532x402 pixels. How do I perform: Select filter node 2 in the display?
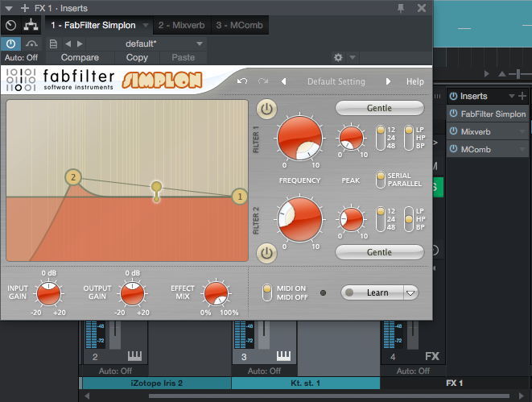click(73, 177)
